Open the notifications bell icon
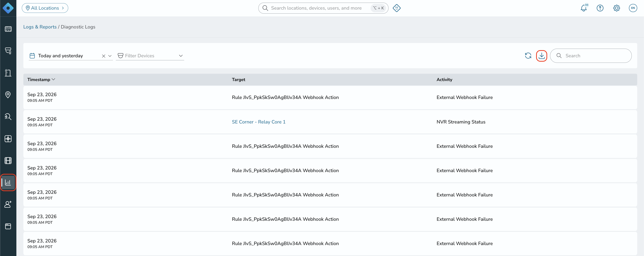This screenshot has height=256, width=644. click(584, 8)
